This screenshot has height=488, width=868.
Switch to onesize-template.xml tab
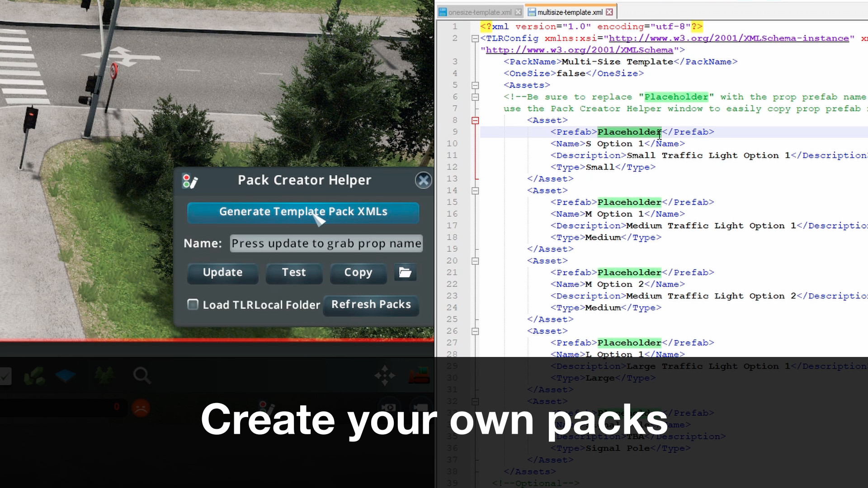479,12
